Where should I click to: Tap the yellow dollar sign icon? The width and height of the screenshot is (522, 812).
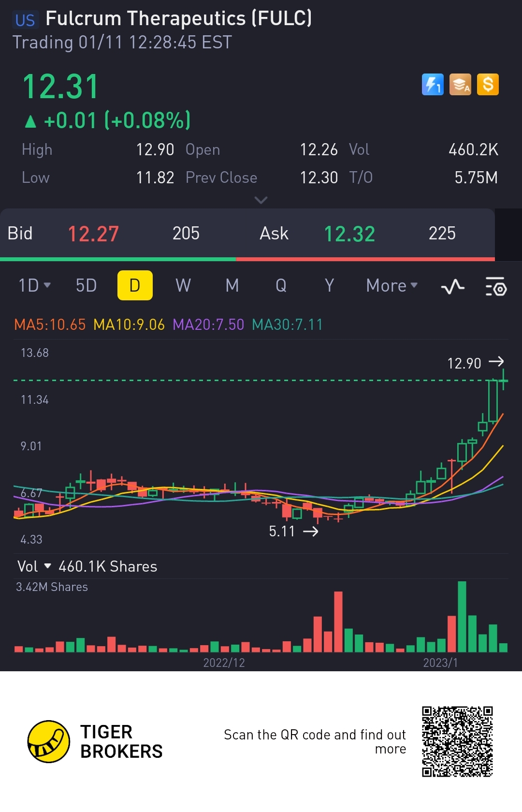click(488, 85)
